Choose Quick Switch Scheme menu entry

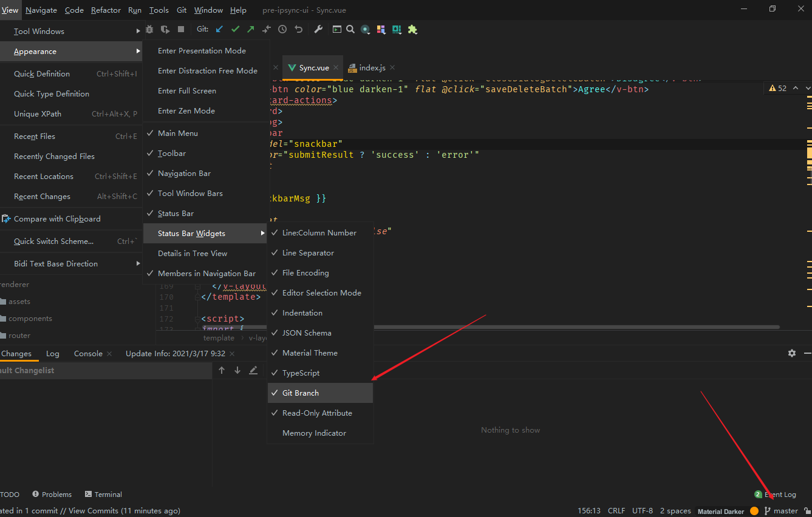pyautogui.click(x=71, y=242)
